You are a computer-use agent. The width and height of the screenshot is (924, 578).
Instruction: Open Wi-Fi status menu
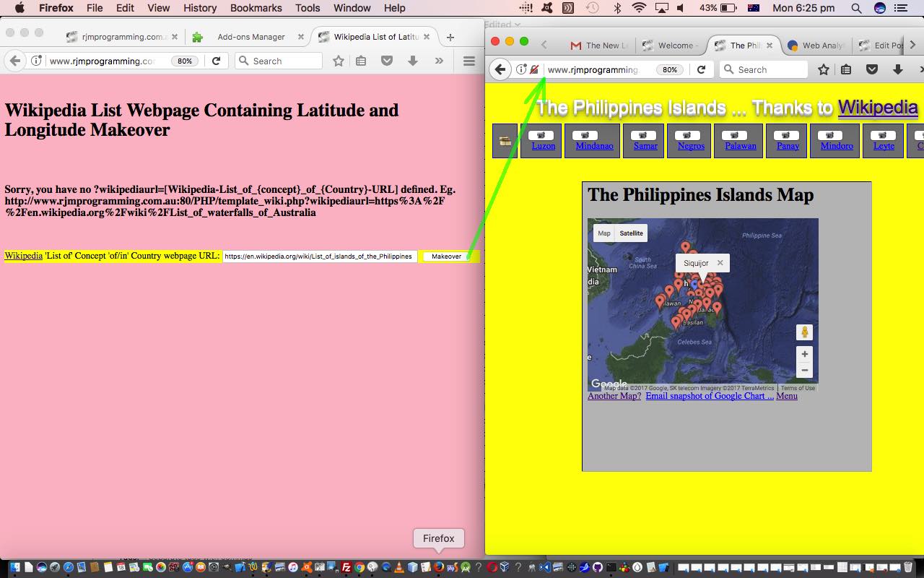coord(639,8)
